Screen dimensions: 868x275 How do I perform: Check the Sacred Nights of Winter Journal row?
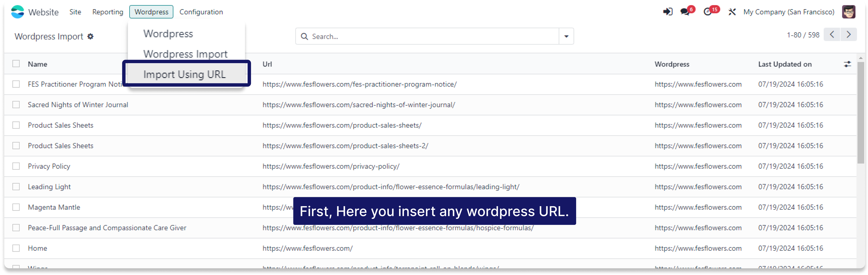click(16, 105)
